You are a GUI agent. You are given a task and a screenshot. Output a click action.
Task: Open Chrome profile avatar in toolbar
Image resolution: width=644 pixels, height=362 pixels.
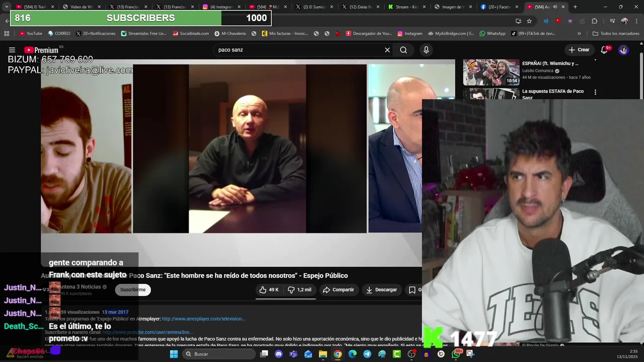pyautogui.click(x=624, y=21)
